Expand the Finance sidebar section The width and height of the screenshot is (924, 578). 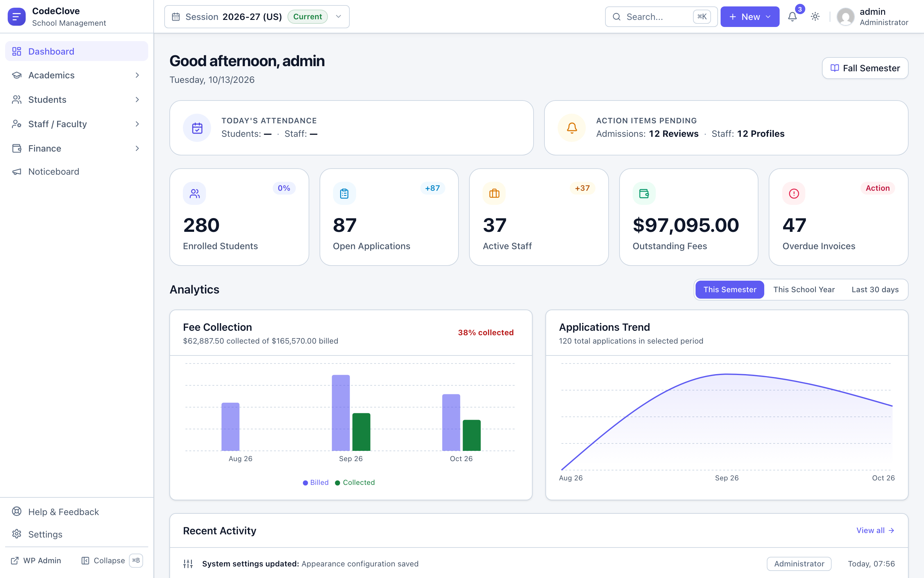click(76, 148)
